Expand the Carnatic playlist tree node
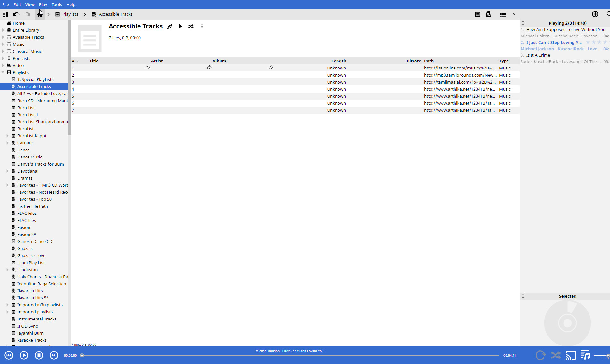The width and height of the screenshot is (610, 364). 8,143
